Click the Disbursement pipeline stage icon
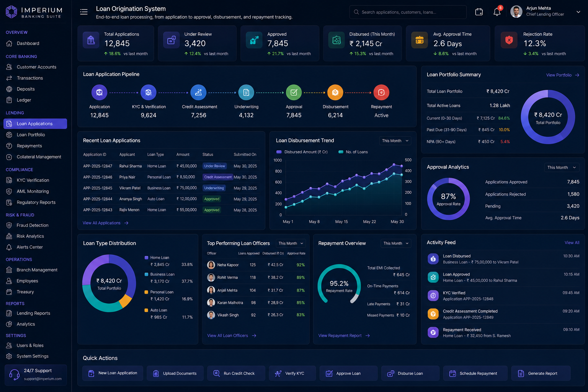This screenshot has height=392, width=588. [x=335, y=92]
